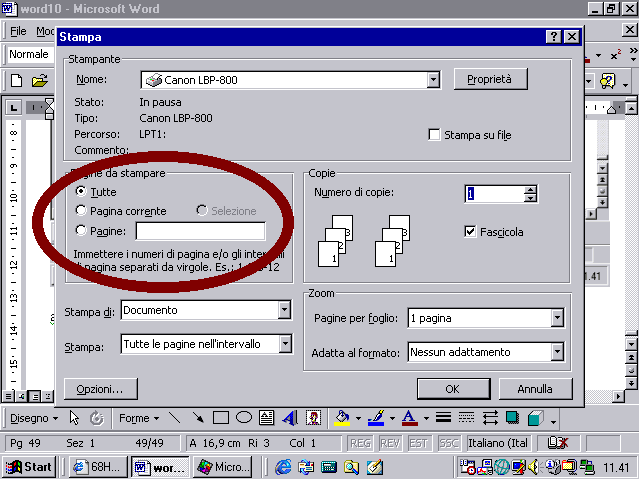Open the Pagine per foglio dropdown

557,318
